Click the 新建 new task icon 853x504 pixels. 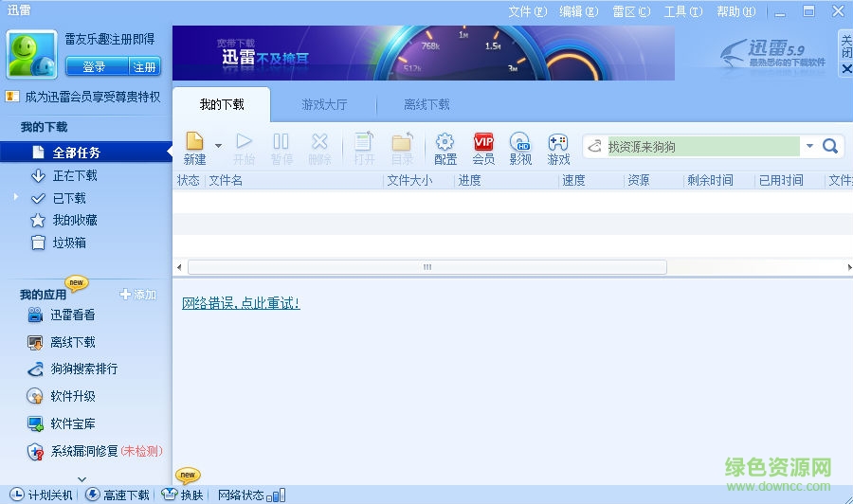click(194, 141)
